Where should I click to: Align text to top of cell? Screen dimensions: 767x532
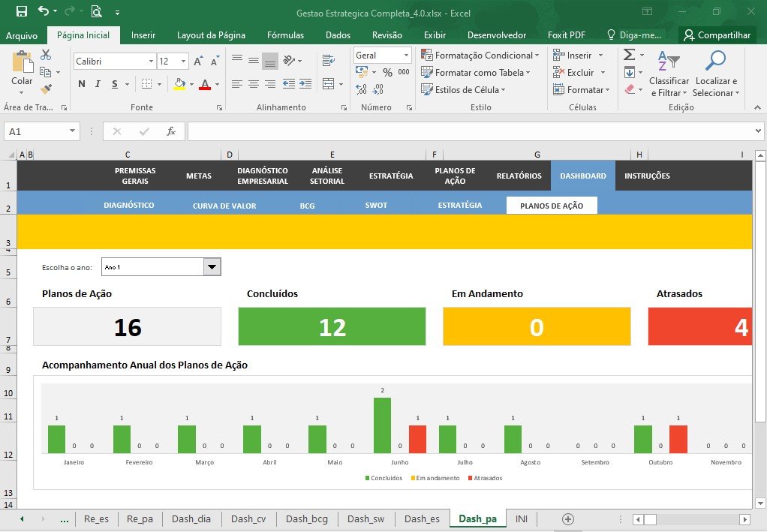(236, 61)
